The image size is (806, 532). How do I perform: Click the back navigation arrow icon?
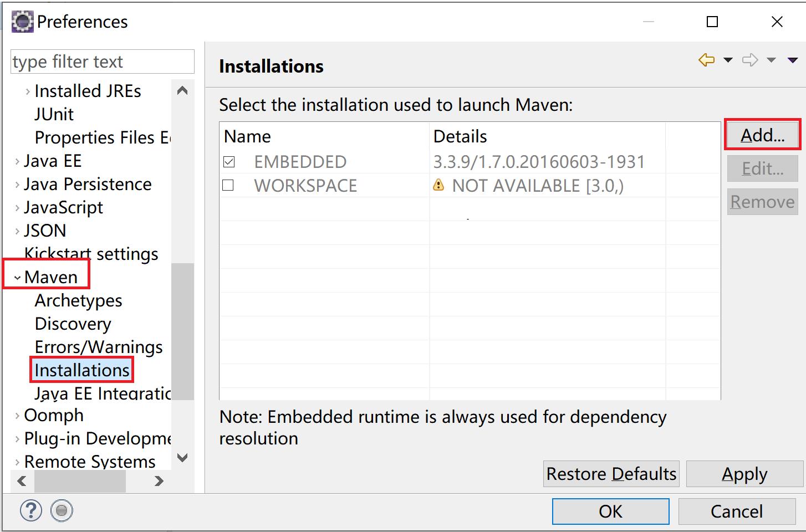tap(706, 60)
